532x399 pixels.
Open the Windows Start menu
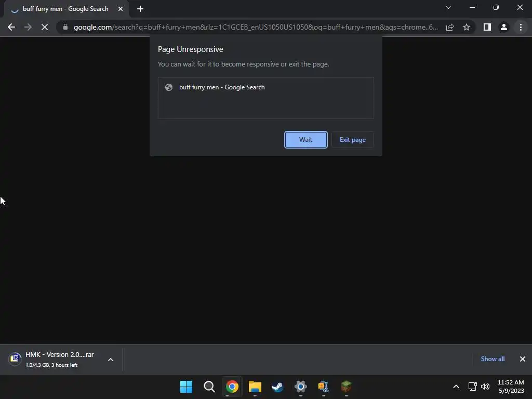tap(187, 387)
